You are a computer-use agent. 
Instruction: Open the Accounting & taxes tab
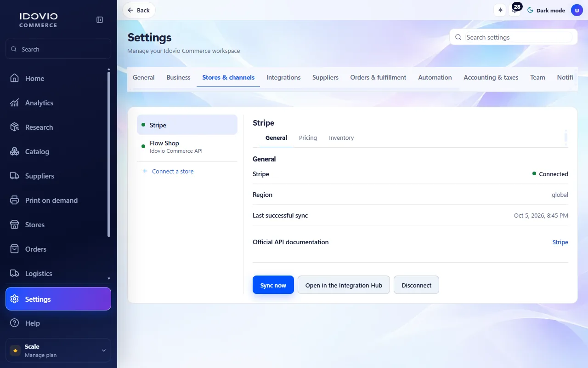click(491, 77)
